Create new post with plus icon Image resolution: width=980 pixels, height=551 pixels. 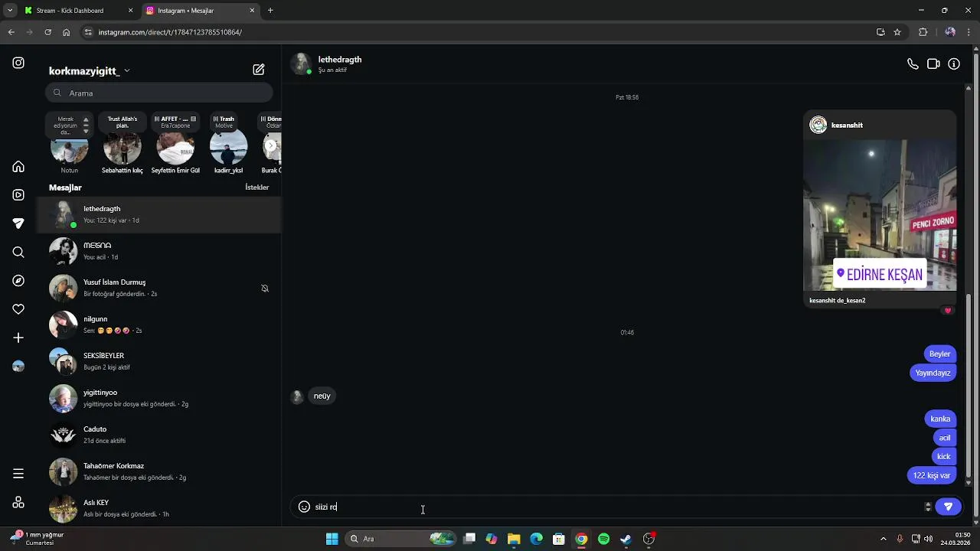[18, 337]
